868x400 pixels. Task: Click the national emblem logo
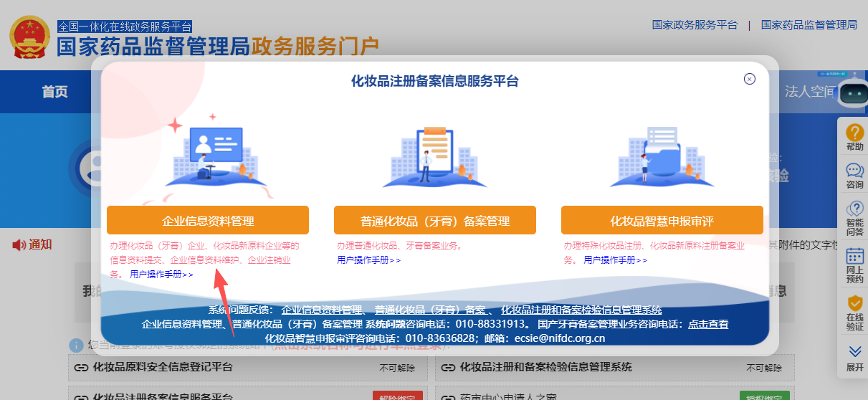pos(29,36)
